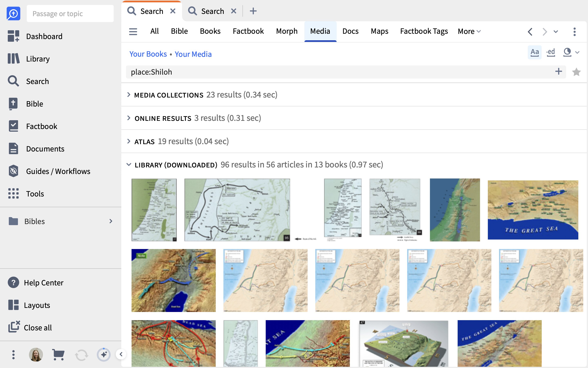Open Dashboard from the sidebar
This screenshot has width=588, height=368.
(x=35, y=36)
